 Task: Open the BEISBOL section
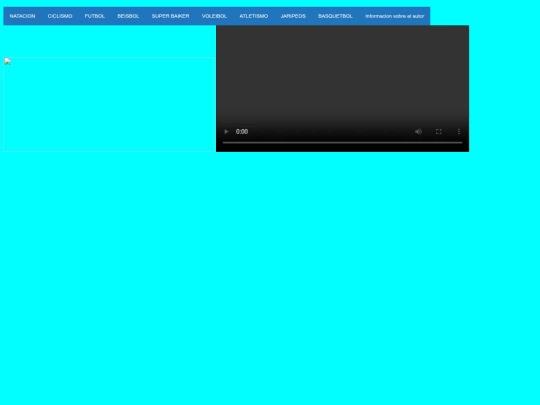pos(128,16)
